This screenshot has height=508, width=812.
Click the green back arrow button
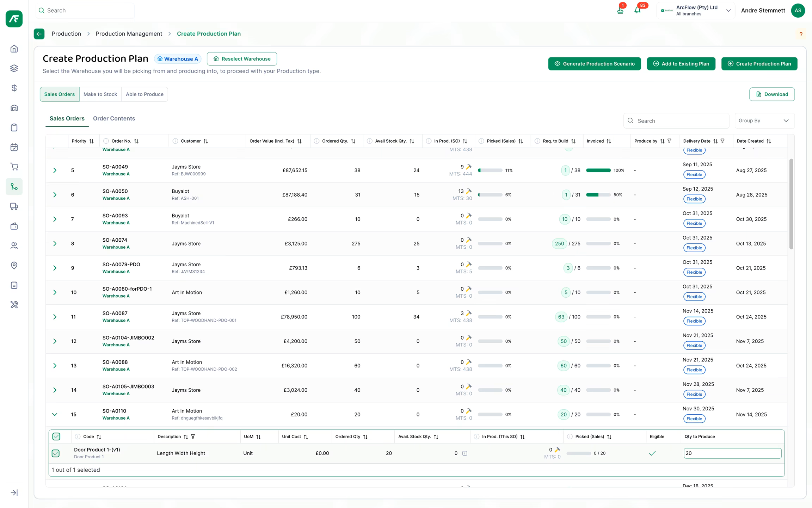(x=39, y=34)
